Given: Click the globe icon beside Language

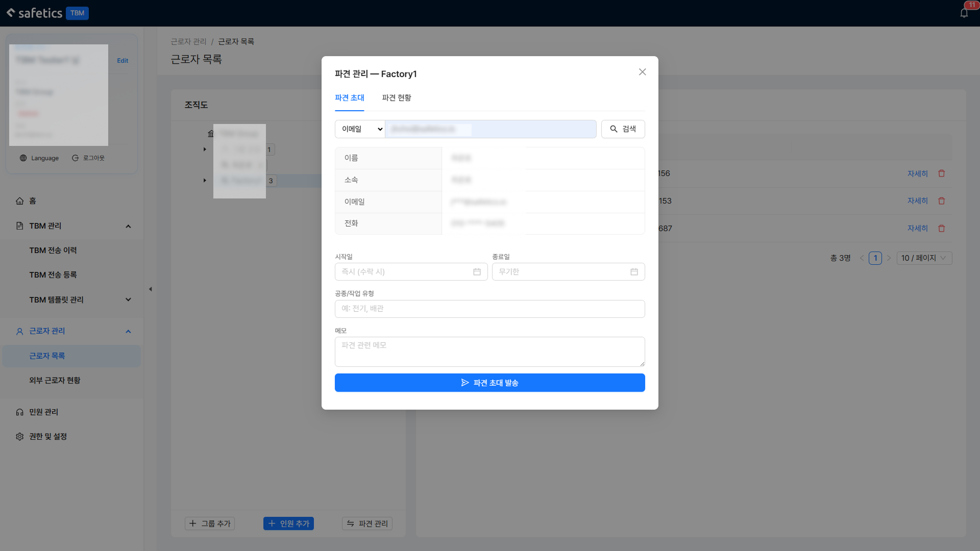Looking at the screenshot, I should click(x=23, y=158).
